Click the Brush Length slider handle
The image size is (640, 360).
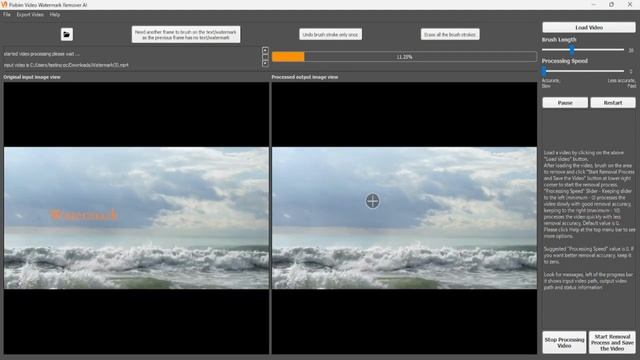572,50
